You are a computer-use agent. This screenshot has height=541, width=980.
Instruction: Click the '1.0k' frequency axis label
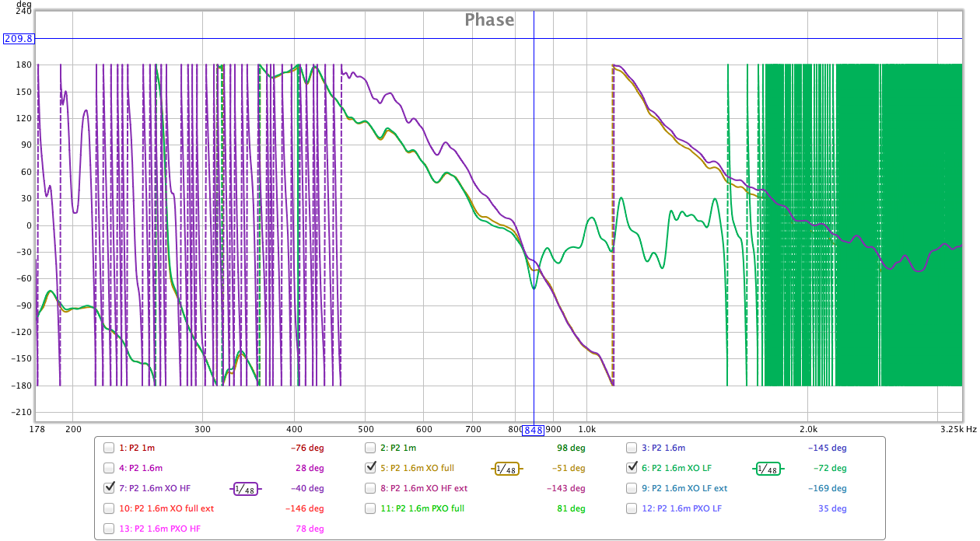586,429
